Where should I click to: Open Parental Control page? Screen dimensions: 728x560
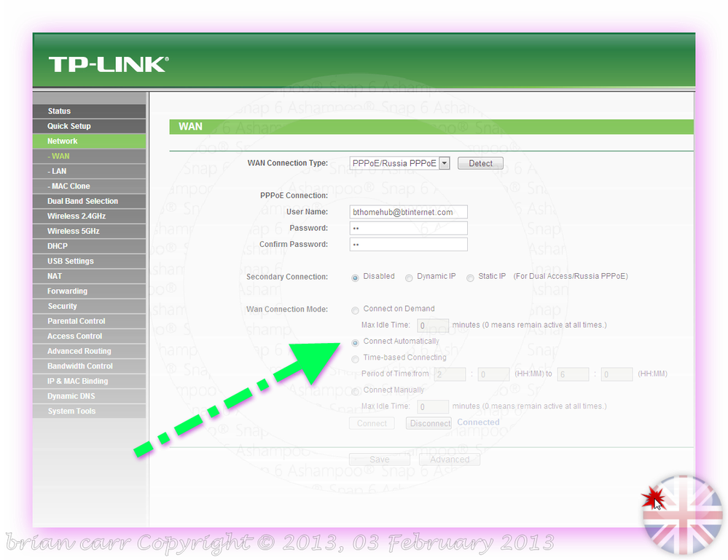pos(89,321)
